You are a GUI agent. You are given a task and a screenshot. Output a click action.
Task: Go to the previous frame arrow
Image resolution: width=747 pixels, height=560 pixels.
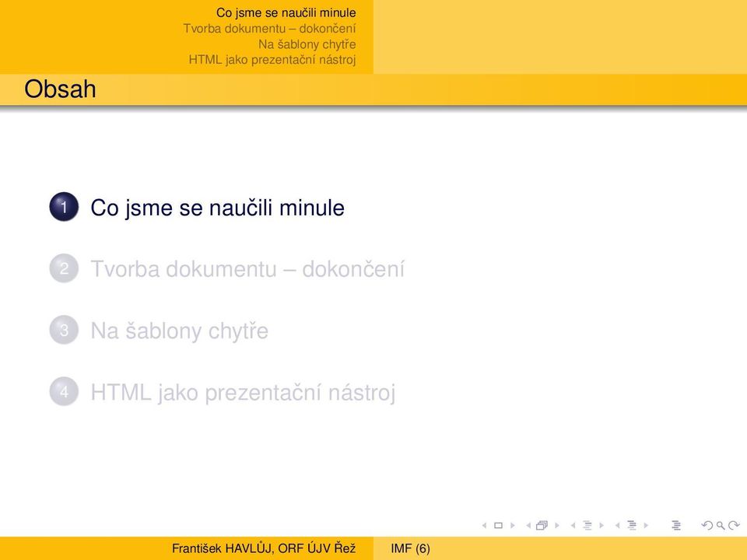(528, 525)
